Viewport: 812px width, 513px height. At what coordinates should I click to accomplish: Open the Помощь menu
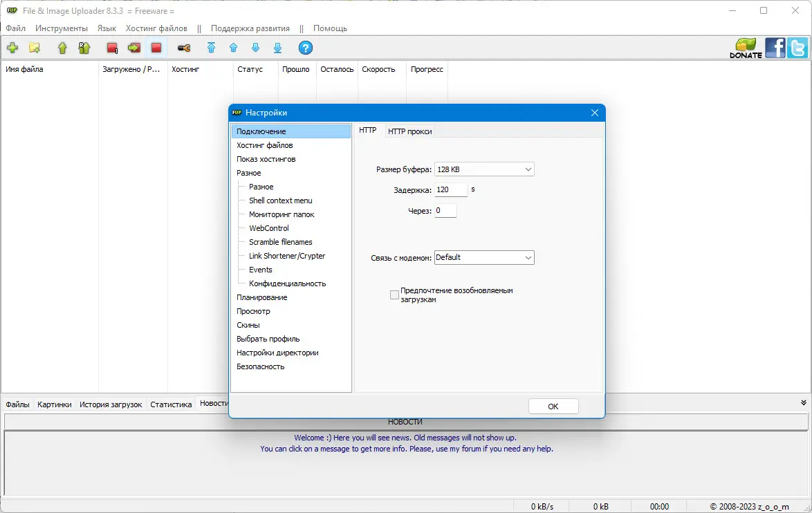330,28
